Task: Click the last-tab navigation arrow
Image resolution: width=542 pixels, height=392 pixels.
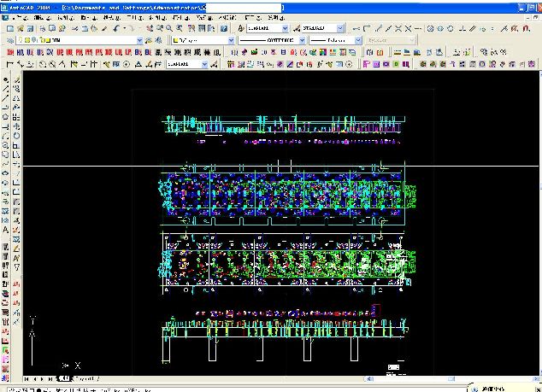Action: [50, 379]
